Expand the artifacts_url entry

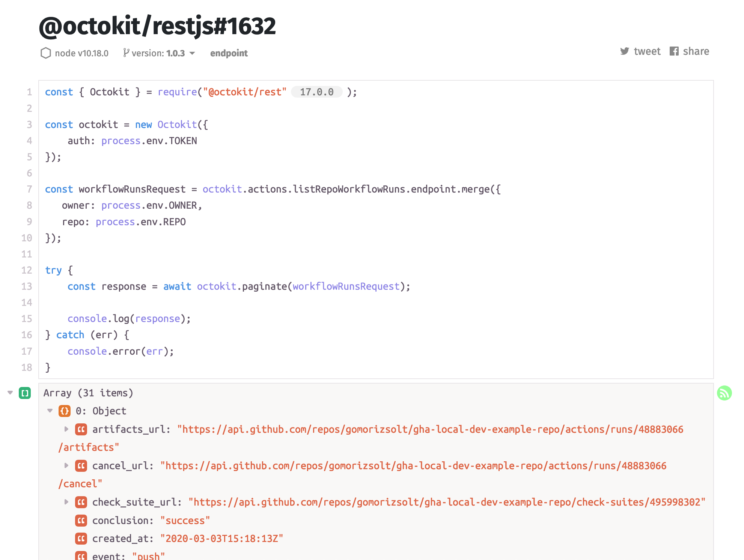click(66, 429)
